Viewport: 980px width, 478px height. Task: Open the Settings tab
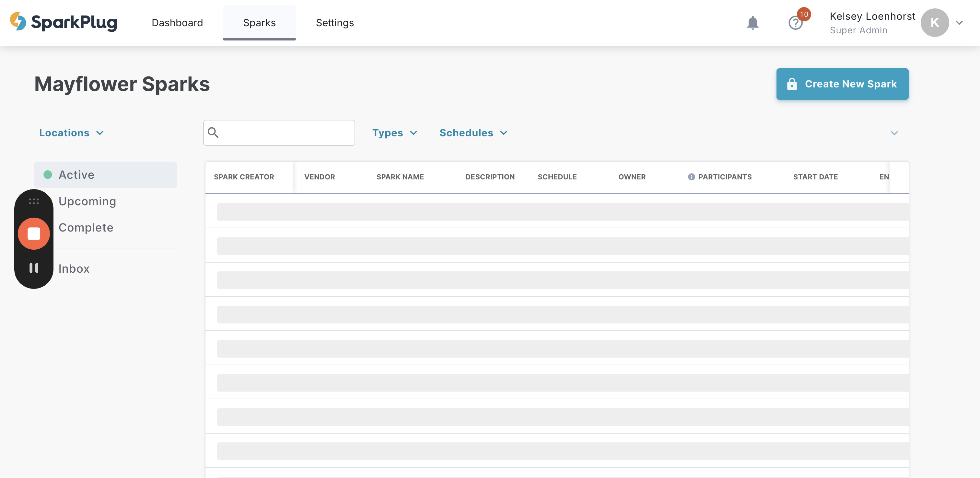pyautogui.click(x=335, y=23)
